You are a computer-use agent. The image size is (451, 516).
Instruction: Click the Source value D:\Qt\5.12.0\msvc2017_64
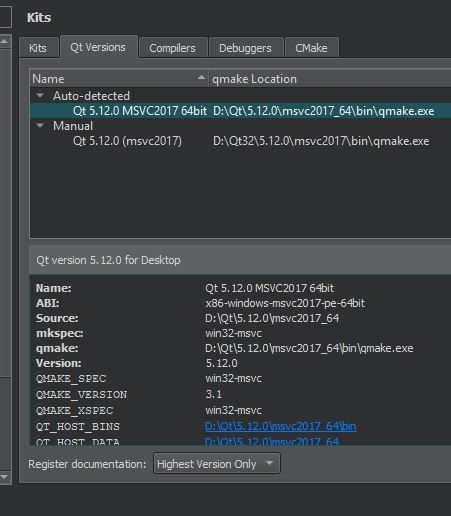(272, 318)
